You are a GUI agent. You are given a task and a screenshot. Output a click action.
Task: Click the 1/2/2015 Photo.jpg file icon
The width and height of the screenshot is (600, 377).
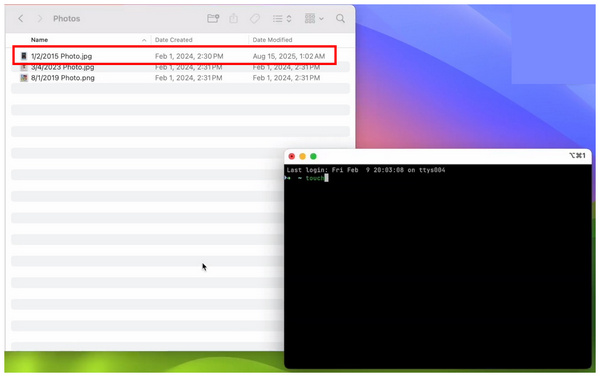(x=24, y=56)
